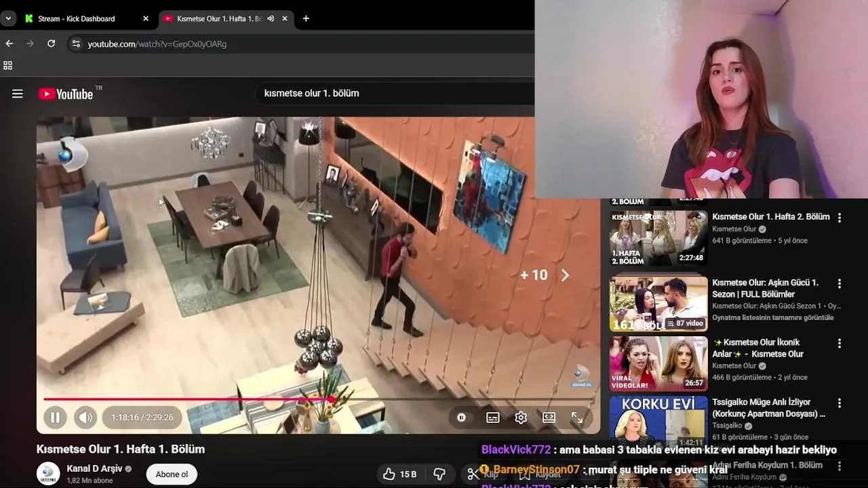Open the Kısmetse Olur 1. Hafta 2. Bölüm thumbnail

coord(658,239)
